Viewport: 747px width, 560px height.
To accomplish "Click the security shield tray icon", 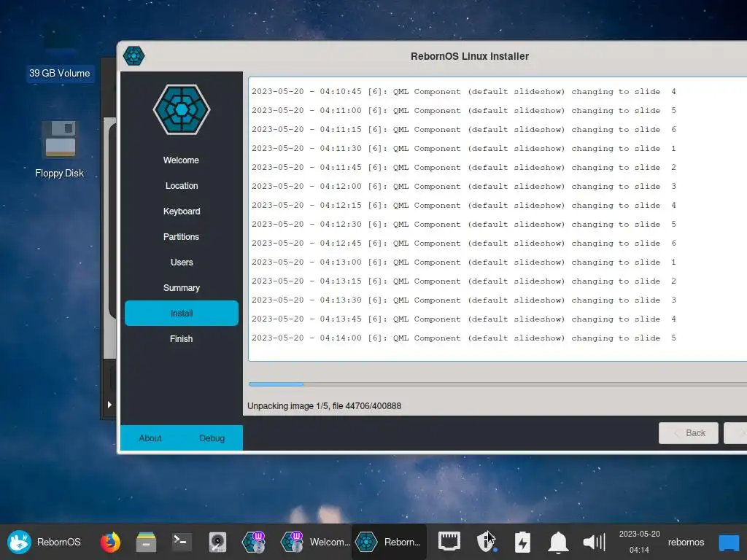I will click(x=485, y=542).
